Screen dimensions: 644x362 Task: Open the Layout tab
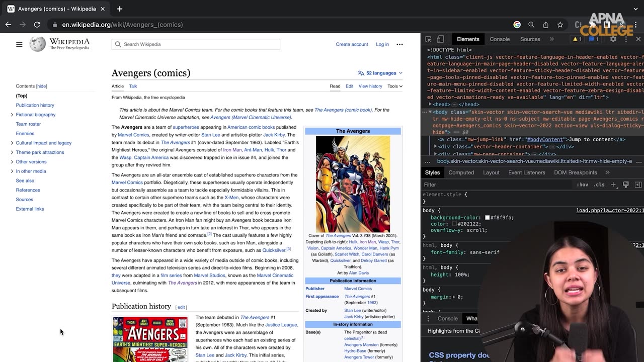tap(491, 172)
